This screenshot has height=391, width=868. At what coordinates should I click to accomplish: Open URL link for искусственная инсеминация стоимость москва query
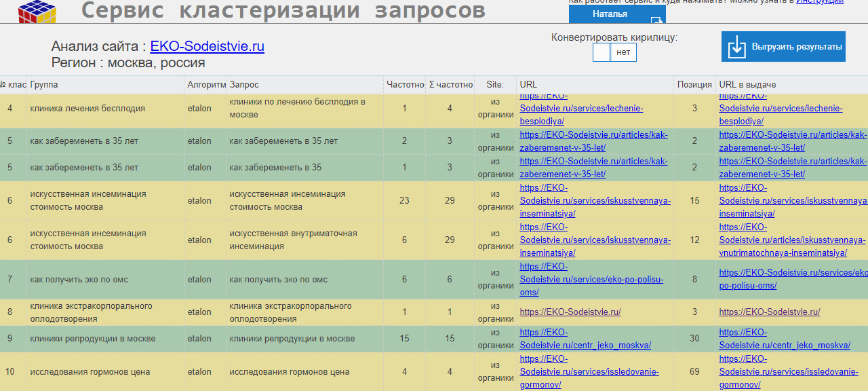click(595, 200)
